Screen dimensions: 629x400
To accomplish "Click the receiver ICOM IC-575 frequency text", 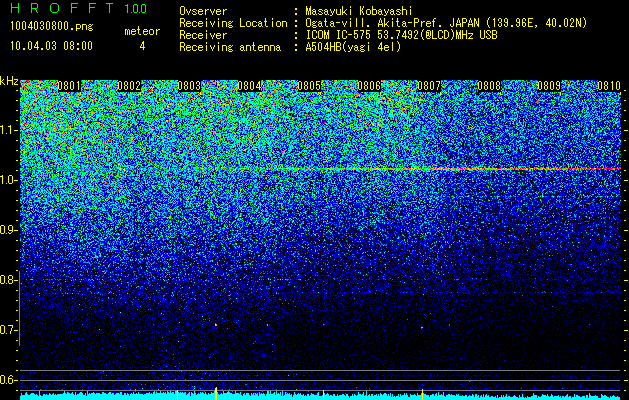I will click(401, 35).
